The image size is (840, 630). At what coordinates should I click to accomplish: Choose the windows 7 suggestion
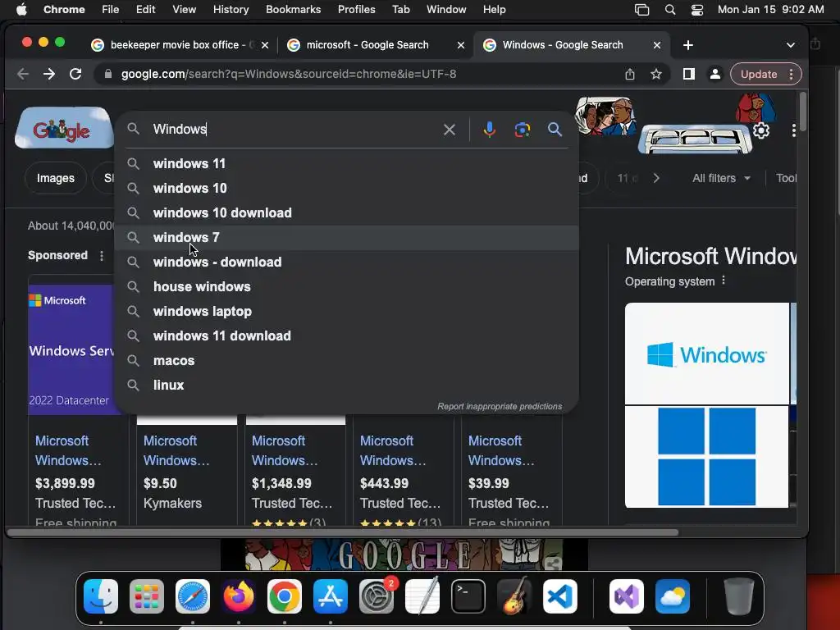346,237
